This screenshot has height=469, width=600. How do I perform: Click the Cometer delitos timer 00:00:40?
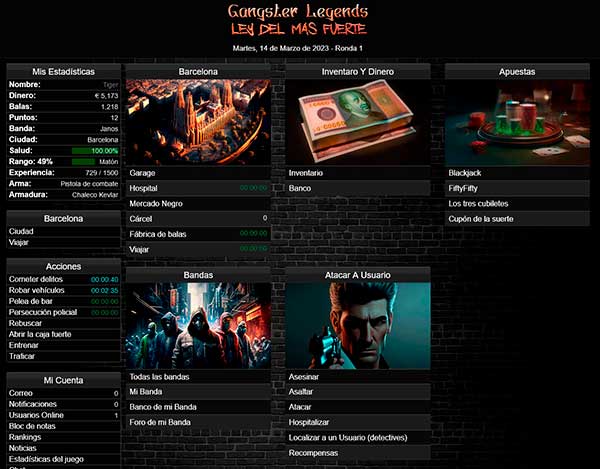click(104, 280)
